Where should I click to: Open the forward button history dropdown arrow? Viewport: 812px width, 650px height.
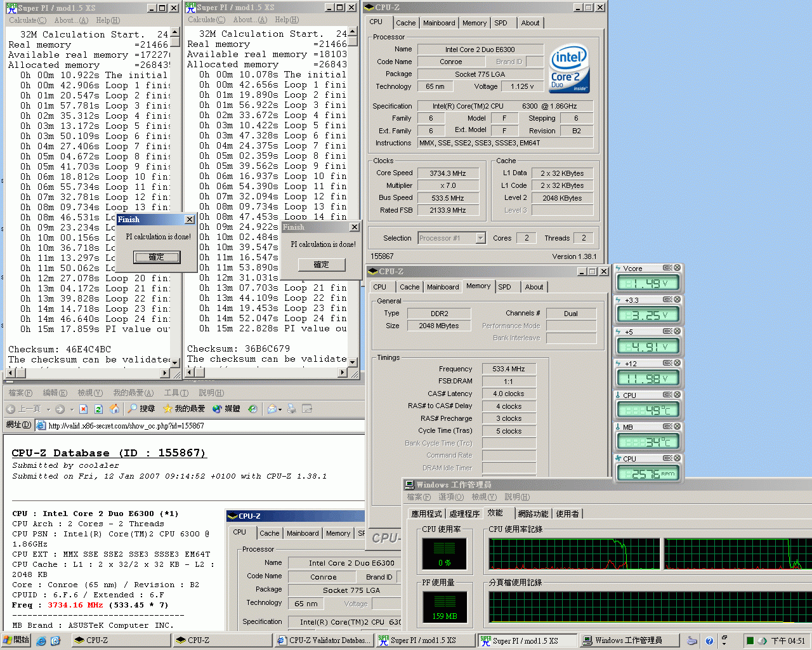(71, 409)
